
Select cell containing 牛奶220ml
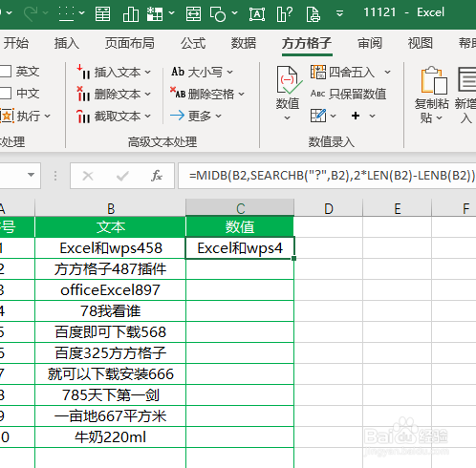(x=110, y=437)
